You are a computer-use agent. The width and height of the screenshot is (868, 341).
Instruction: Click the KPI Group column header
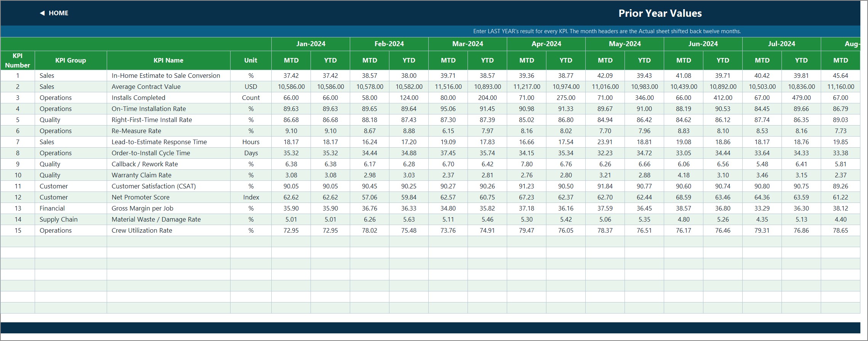(71, 60)
